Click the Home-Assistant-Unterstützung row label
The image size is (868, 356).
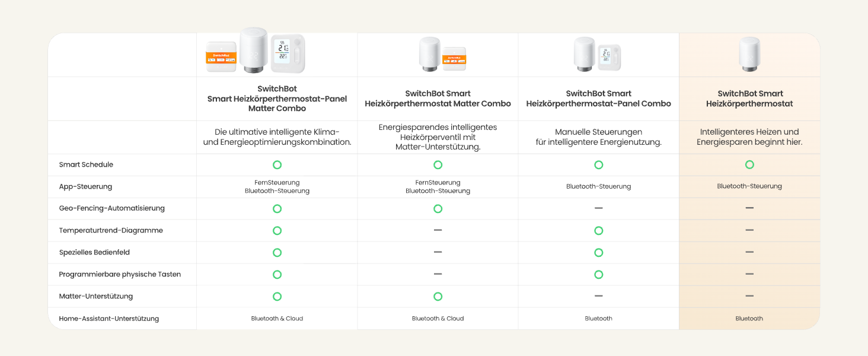pyautogui.click(x=108, y=319)
